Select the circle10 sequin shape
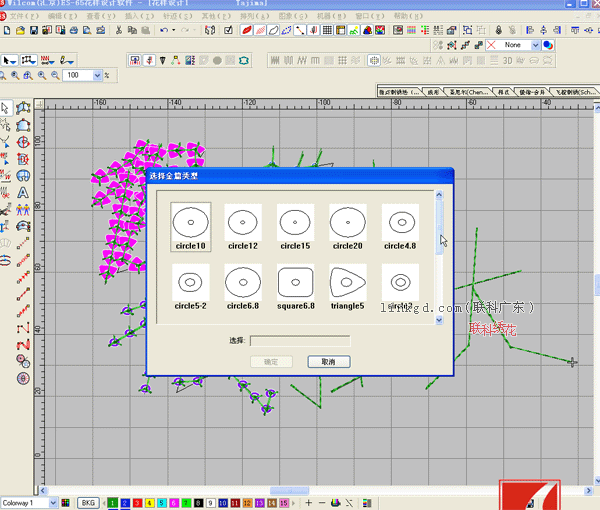600x510 pixels. point(190,221)
